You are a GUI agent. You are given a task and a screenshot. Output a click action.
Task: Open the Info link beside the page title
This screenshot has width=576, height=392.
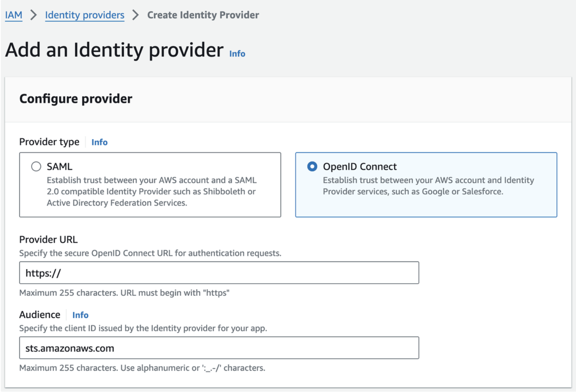[x=237, y=54]
